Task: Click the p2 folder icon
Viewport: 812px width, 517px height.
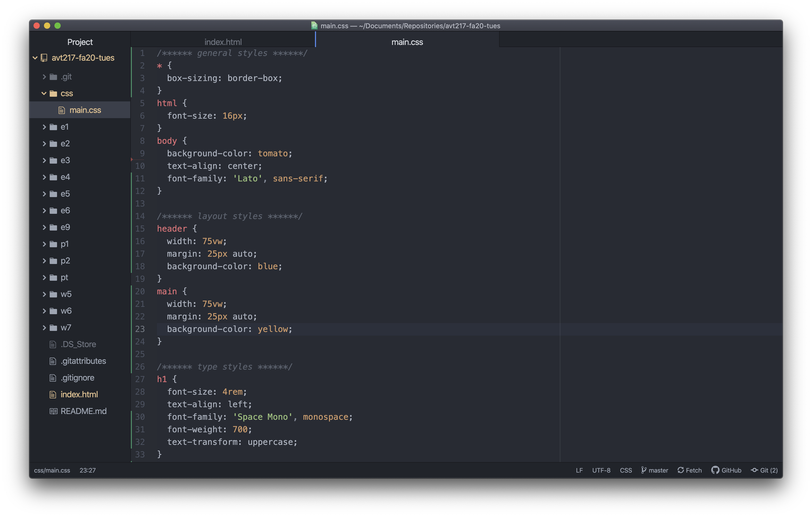Action: pyautogui.click(x=53, y=261)
